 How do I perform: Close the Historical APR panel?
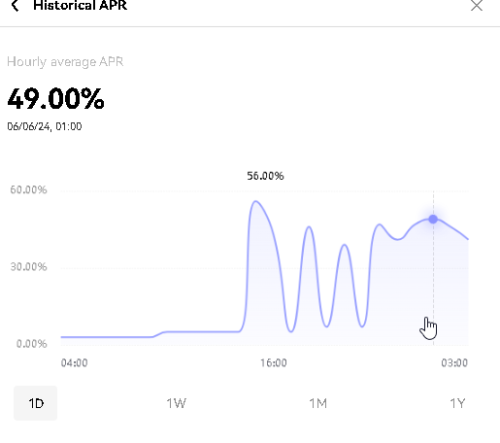(x=477, y=5)
